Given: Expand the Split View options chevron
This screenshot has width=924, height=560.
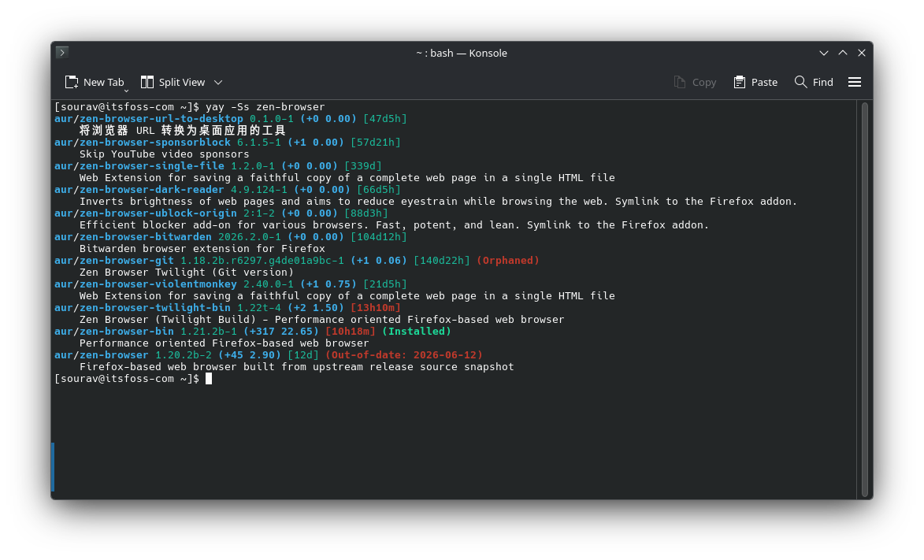Looking at the screenshot, I should click(218, 83).
